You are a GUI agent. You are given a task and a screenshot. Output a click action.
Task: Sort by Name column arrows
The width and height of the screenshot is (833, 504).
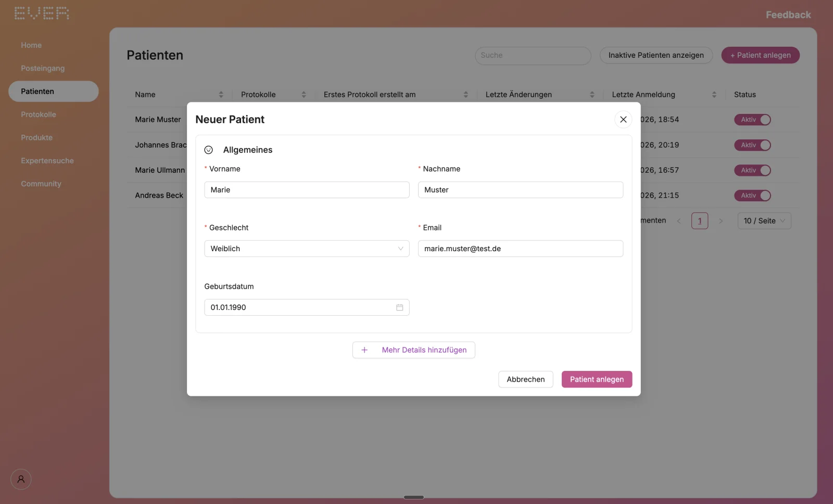tap(221, 95)
